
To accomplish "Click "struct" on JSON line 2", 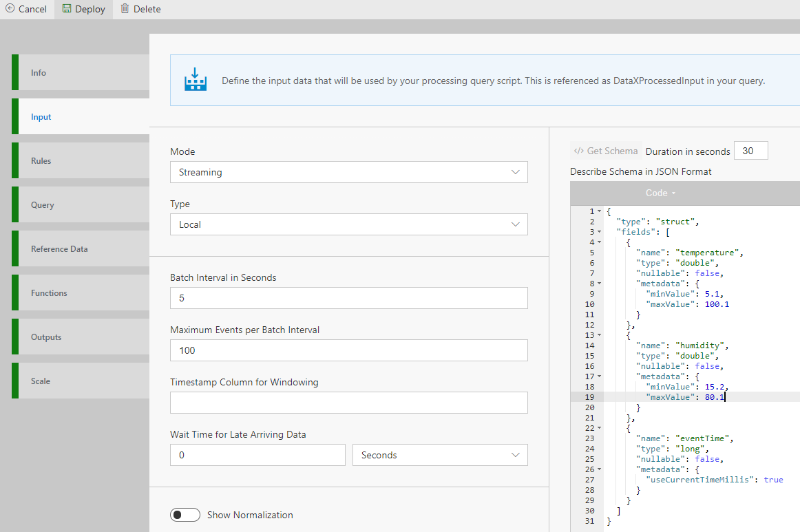I will pyautogui.click(x=675, y=222).
